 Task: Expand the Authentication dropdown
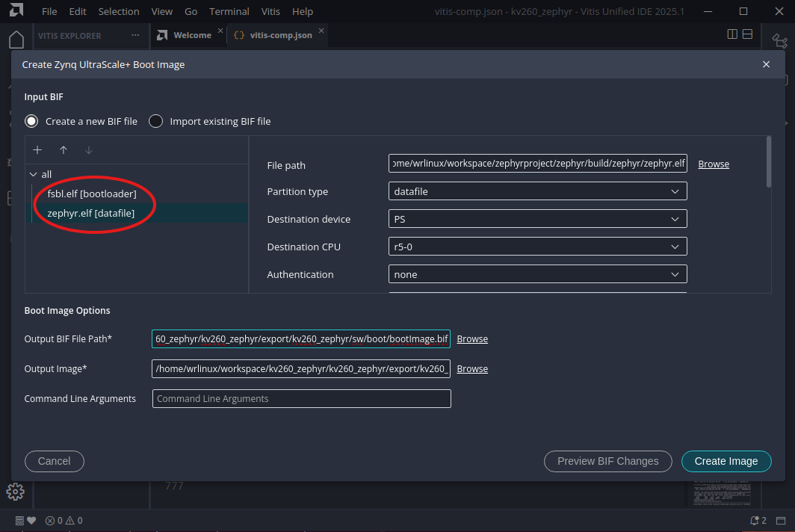537,274
